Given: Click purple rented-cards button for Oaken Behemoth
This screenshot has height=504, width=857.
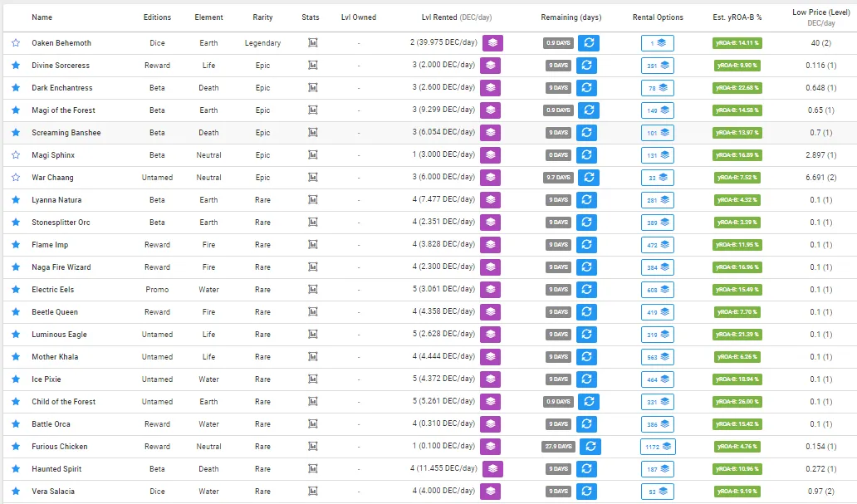Looking at the screenshot, I should pos(492,42).
